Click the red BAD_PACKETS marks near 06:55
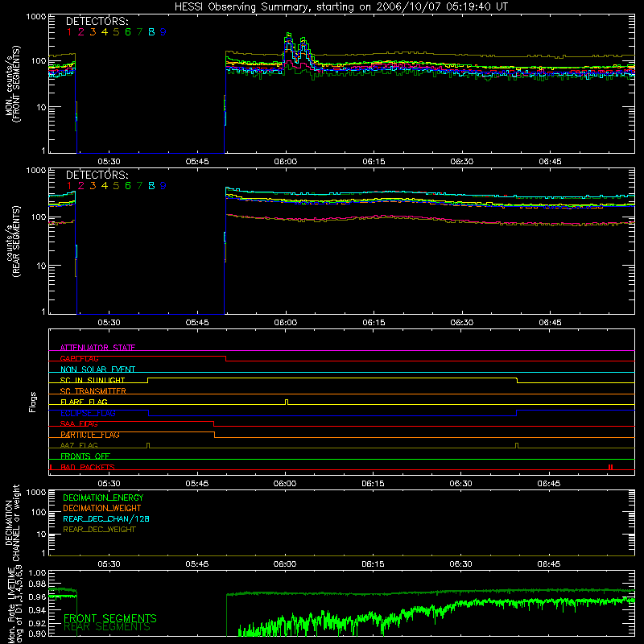644x644 pixels. click(x=611, y=467)
